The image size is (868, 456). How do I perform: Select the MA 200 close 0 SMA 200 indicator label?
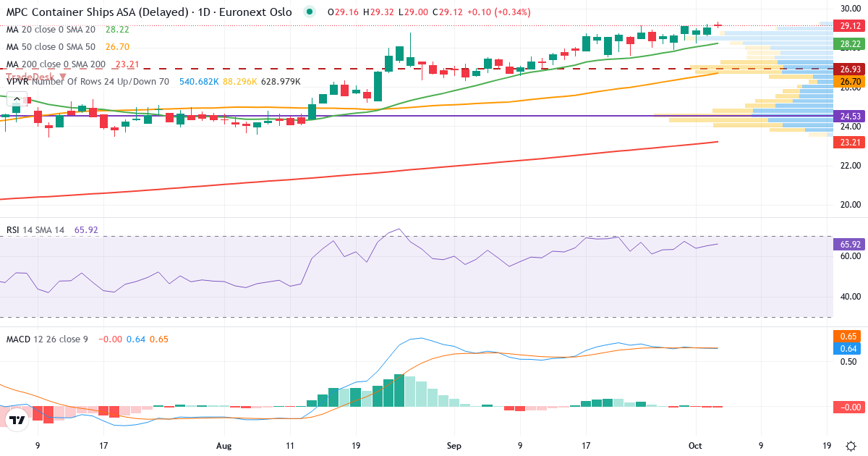(x=56, y=64)
